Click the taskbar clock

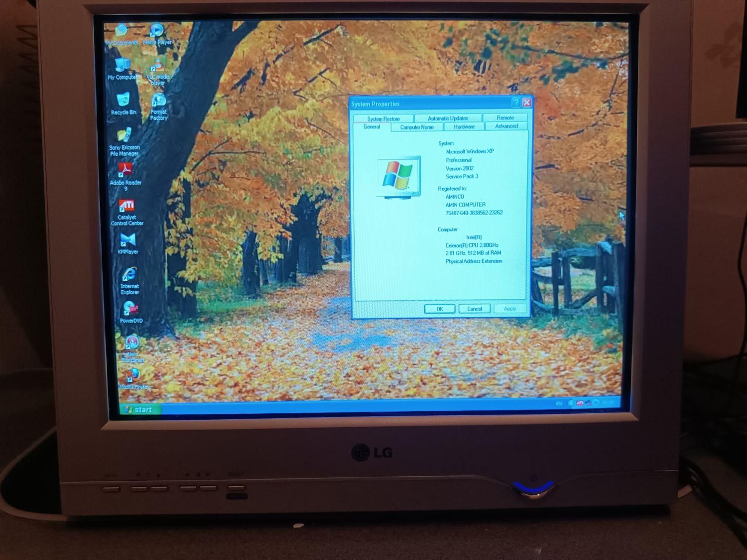pyautogui.click(x=608, y=402)
